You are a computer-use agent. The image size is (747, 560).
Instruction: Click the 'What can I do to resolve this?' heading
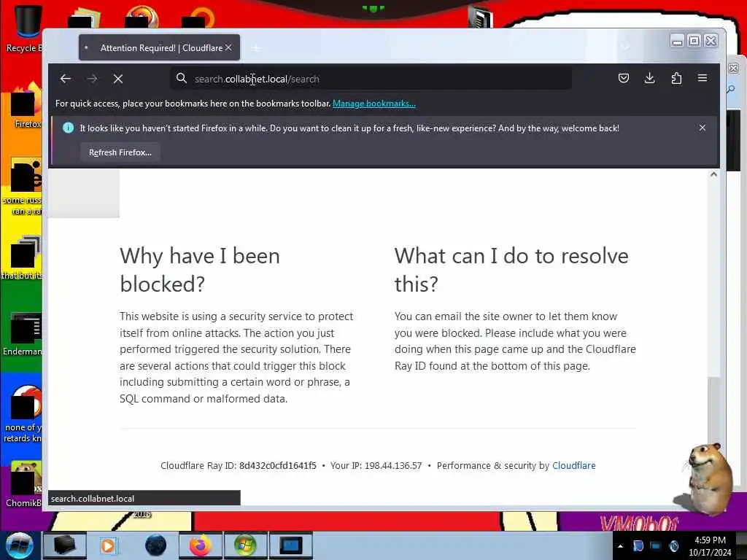click(511, 270)
